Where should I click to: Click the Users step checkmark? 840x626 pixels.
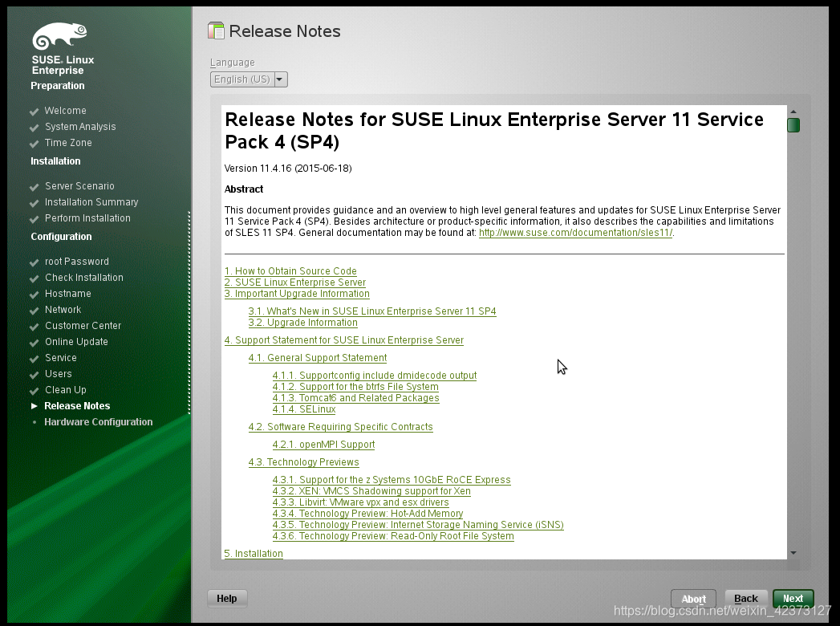34,375
